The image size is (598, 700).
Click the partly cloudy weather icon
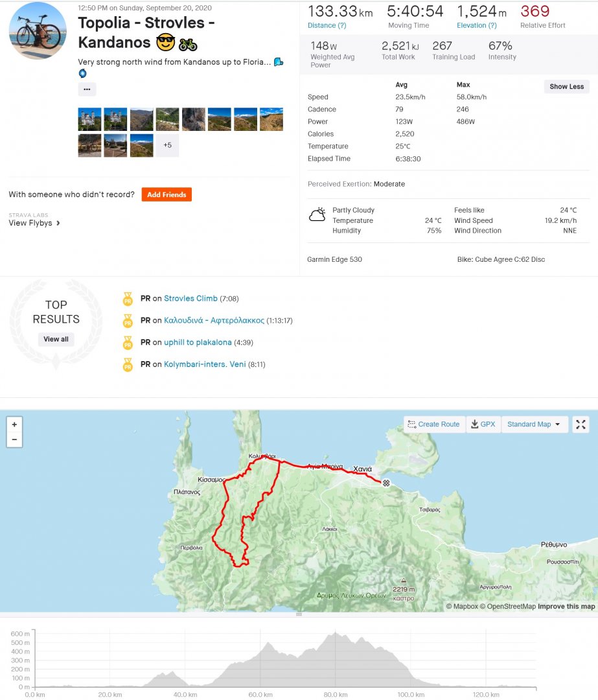[x=317, y=215]
